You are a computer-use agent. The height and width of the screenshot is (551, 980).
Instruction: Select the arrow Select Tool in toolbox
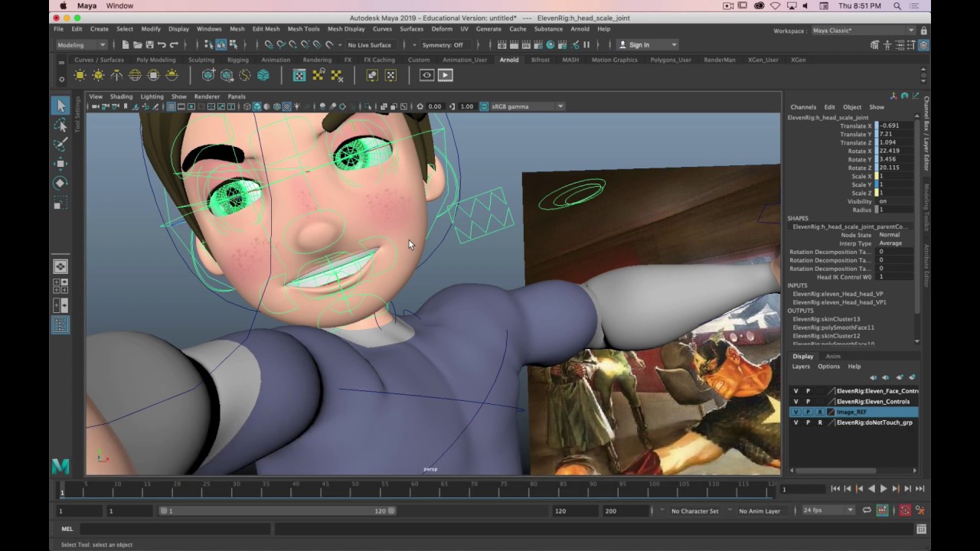pyautogui.click(x=60, y=106)
